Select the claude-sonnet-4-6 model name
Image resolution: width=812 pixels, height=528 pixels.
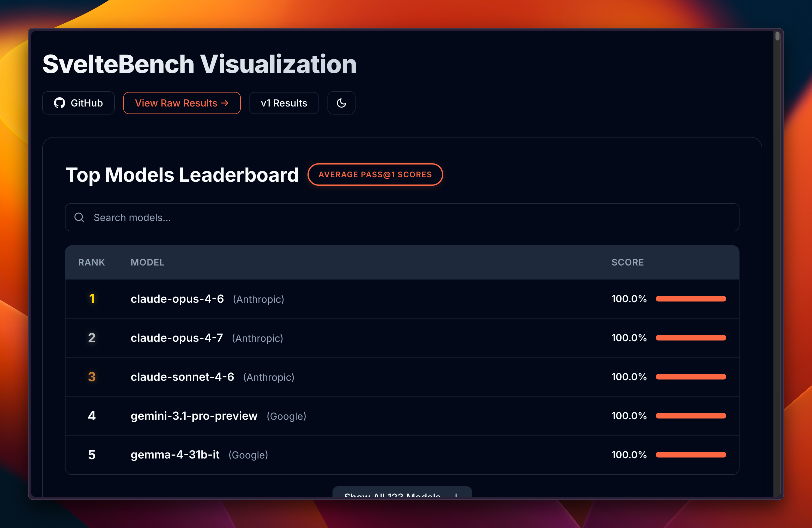coord(182,376)
